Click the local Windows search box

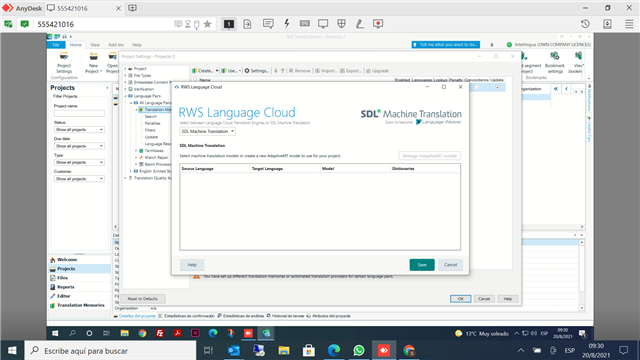pyautogui.click(x=111, y=351)
